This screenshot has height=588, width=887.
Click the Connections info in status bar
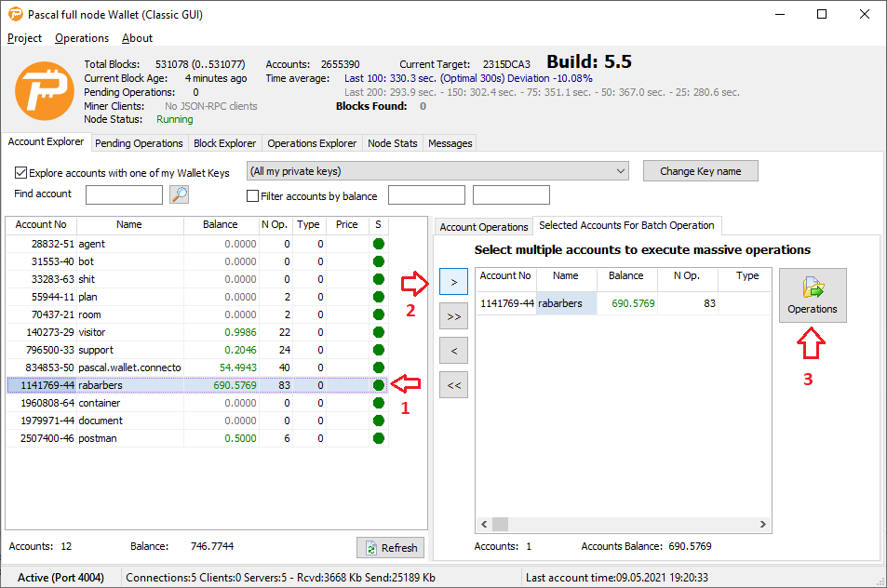pos(280,577)
